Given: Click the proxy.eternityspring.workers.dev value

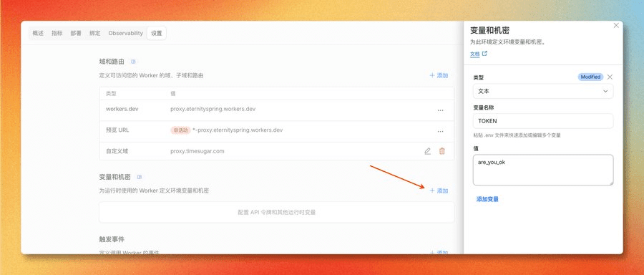Looking at the screenshot, I should (x=213, y=110).
